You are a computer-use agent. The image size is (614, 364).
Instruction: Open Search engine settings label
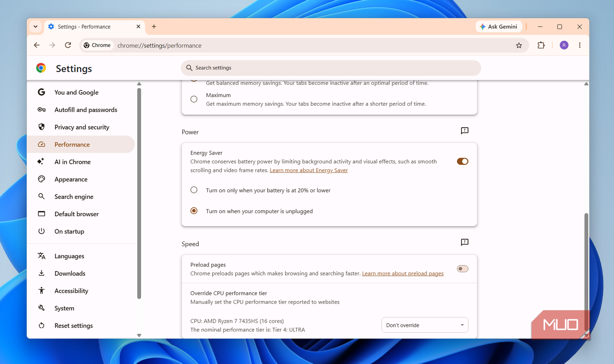(74, 197)
